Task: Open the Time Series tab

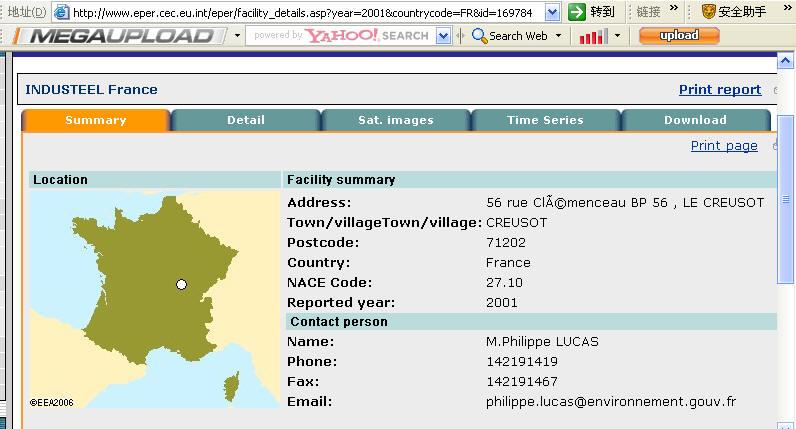Action: [545, 120]
